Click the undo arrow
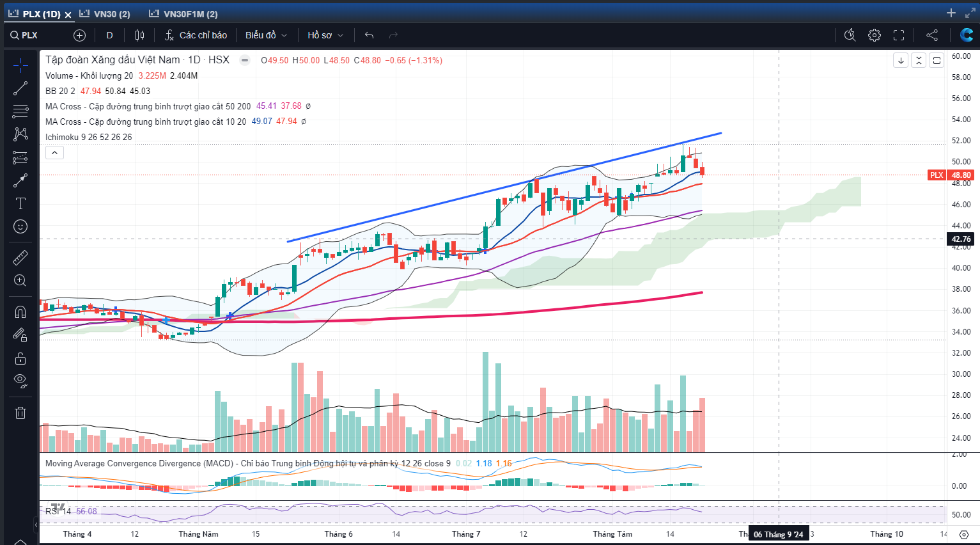 point(369,35)
